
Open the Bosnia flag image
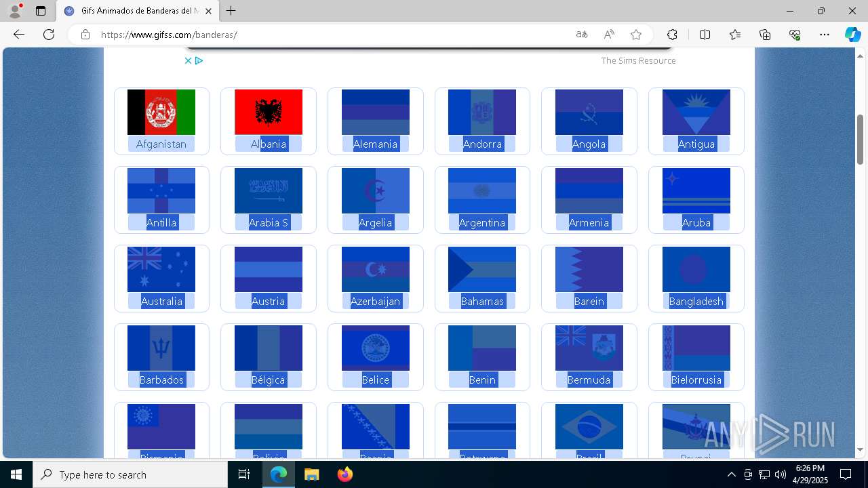pos(376,427)
